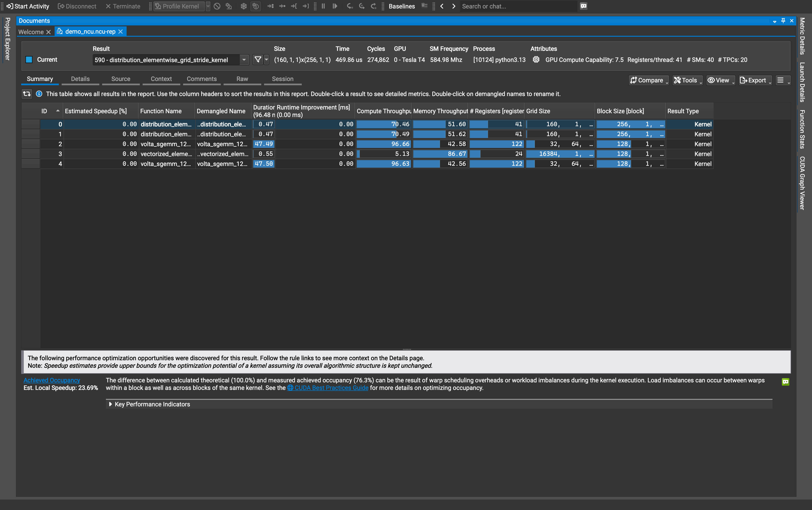Image resolution: width=812 pixels, height=510 pixels.
Task: Open the Compare dropdown button
Action: pos(649,80)
